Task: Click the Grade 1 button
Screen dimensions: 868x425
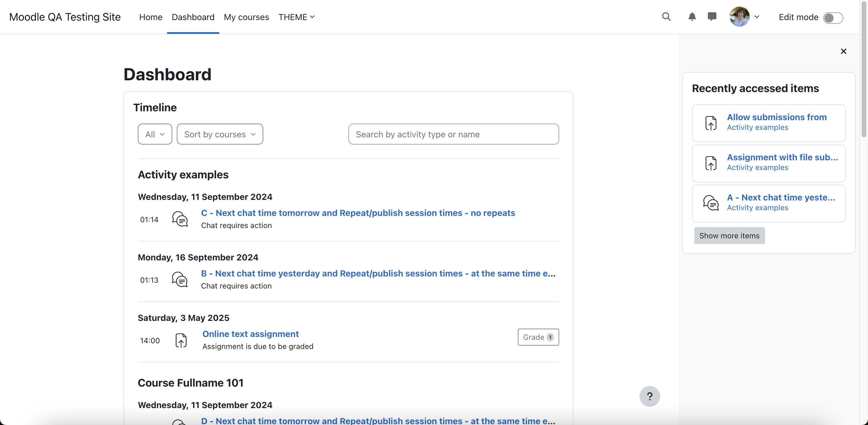Action: click(x=538, y=337)
